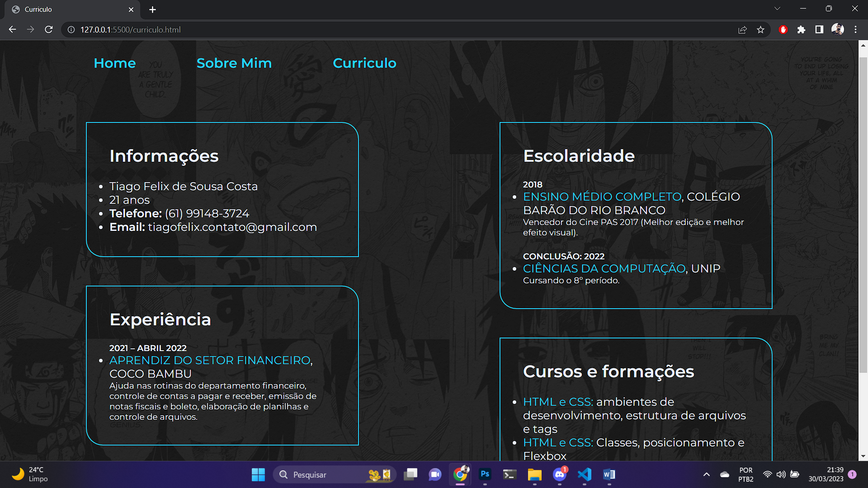Click 21 anos list item
The height and width of the screenshot is (488, 868).
tap(129, 200)
